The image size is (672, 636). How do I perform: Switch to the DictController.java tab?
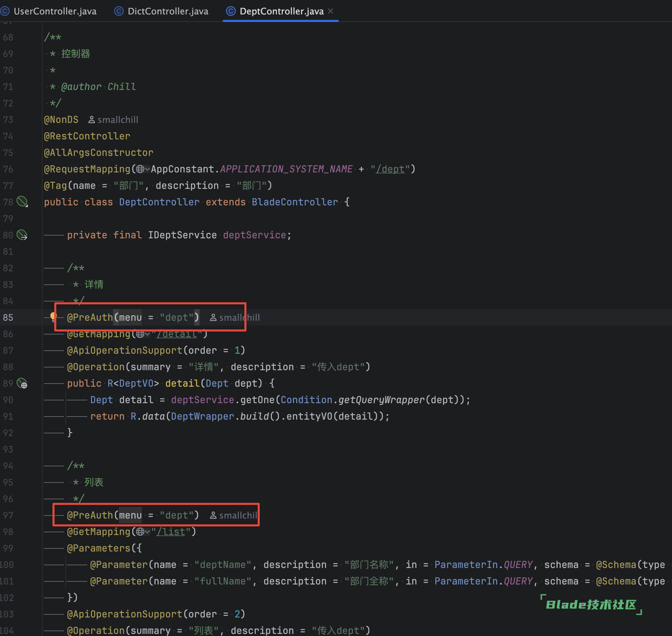168,11
